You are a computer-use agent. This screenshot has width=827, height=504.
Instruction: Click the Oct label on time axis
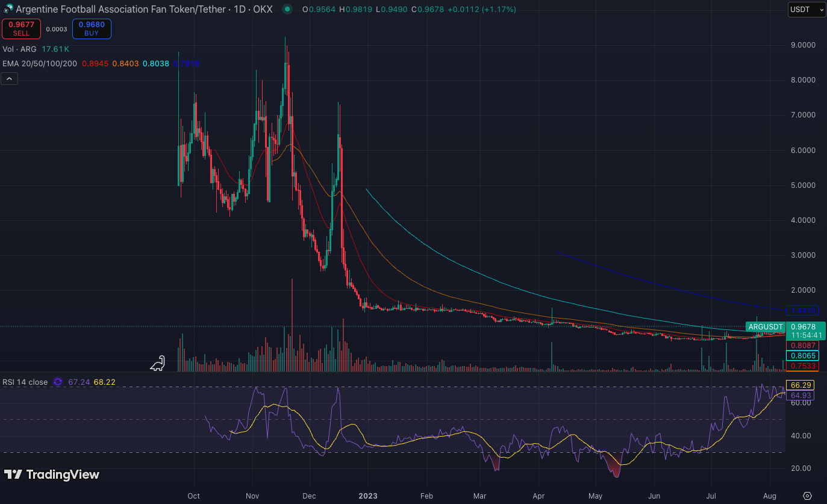pyautogui.click(x=194, y=496)
